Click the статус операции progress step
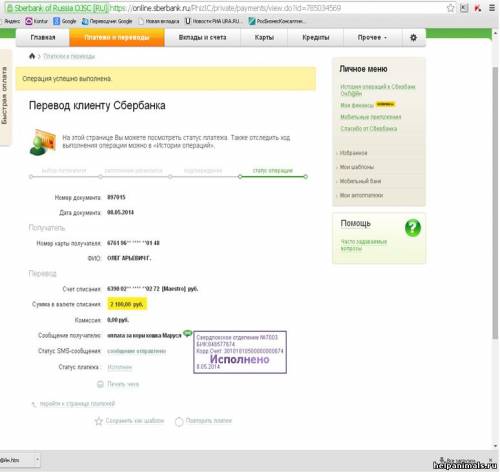This screenshot has width=500, height=472. tap(272, 171)
